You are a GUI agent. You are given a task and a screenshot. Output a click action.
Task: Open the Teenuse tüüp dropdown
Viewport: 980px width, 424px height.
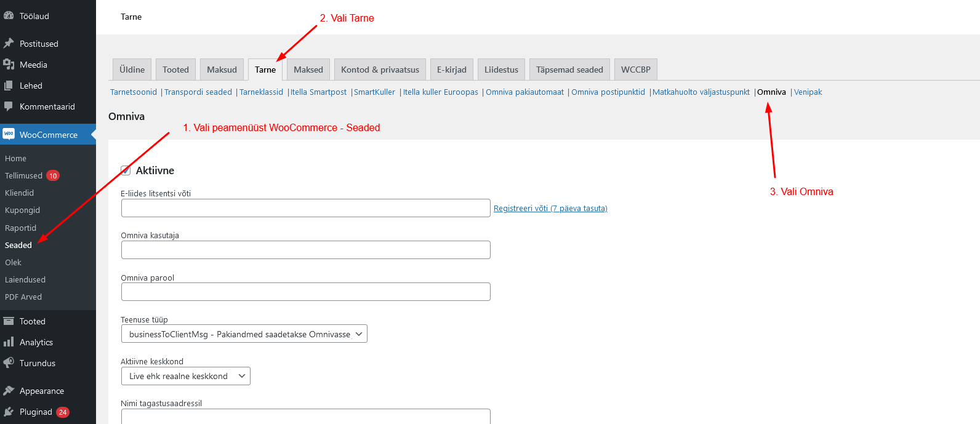click(x=244, y=334)
